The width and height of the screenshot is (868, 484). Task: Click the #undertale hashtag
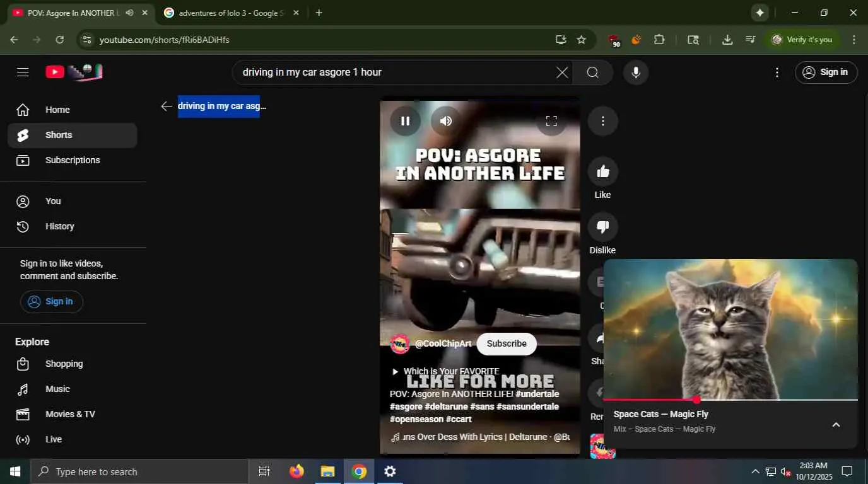[537, 395]
